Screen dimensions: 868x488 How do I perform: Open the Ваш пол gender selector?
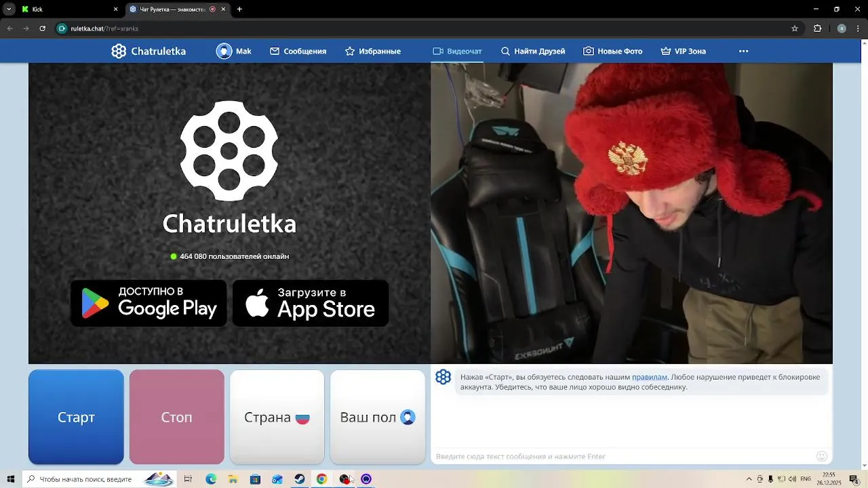click(x=378, y=417)
